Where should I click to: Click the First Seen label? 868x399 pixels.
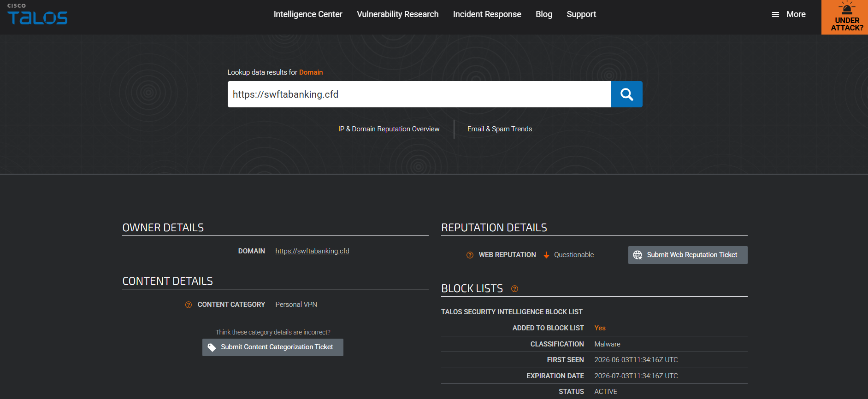(565, 360)
